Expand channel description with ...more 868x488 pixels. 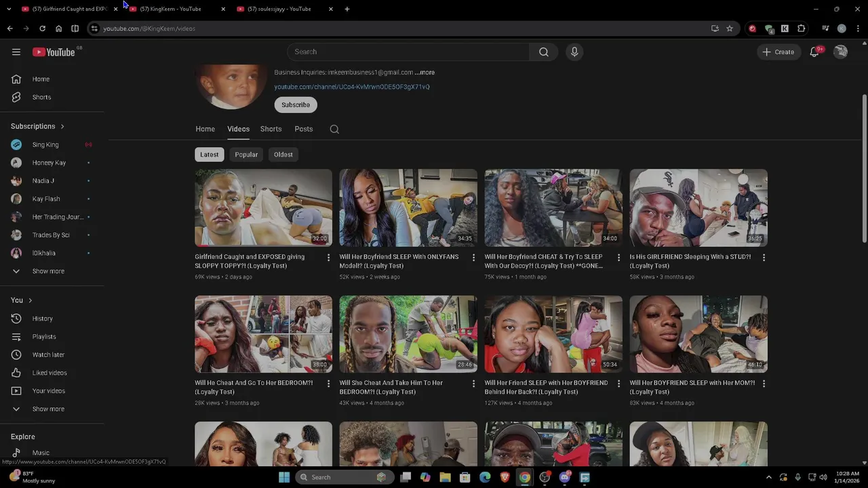[425, 73]
